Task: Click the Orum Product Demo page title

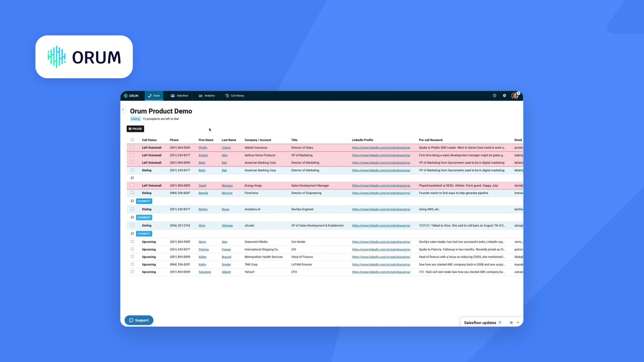Action: [x=161, y=111]
